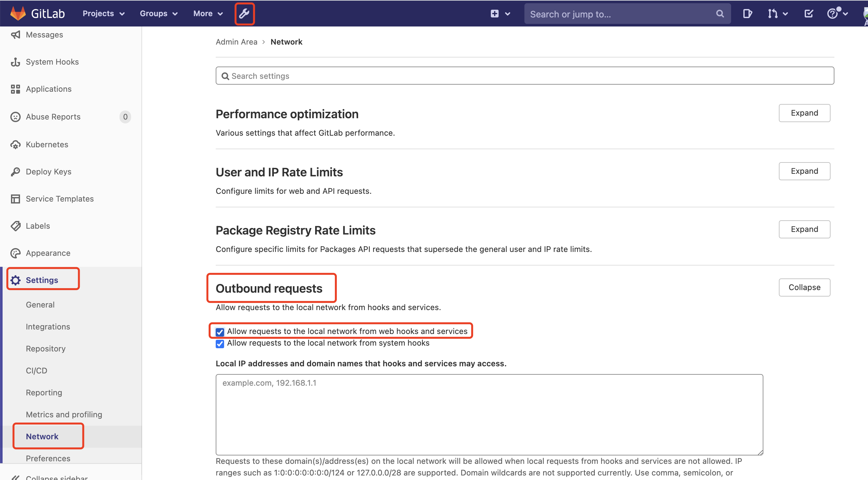
Task: Click the Network breadcrumb link
Action: click(x=286, y=42)
